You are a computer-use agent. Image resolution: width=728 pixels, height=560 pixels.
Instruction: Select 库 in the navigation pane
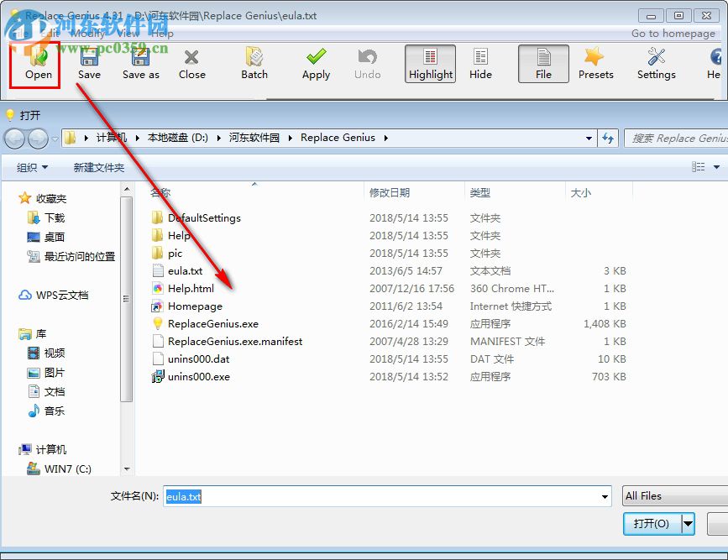tap(41, 334)
